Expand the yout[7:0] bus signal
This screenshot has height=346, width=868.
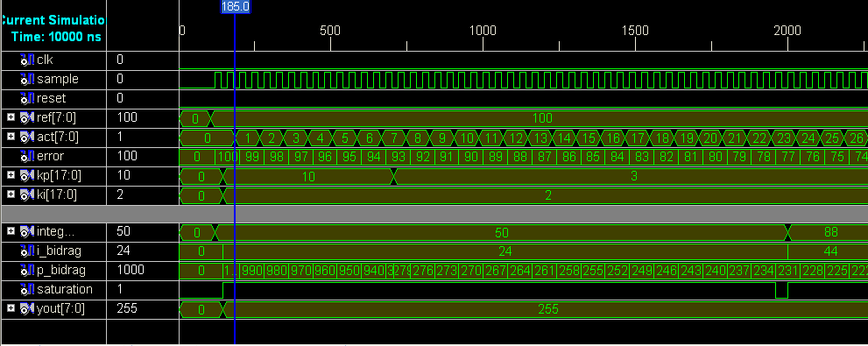point(11,308)
